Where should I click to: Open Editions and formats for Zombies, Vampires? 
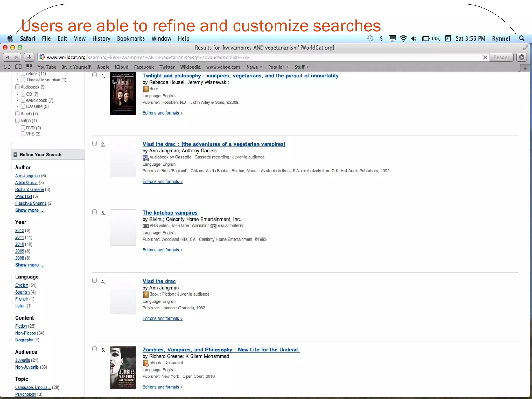[x=162, y=387]
